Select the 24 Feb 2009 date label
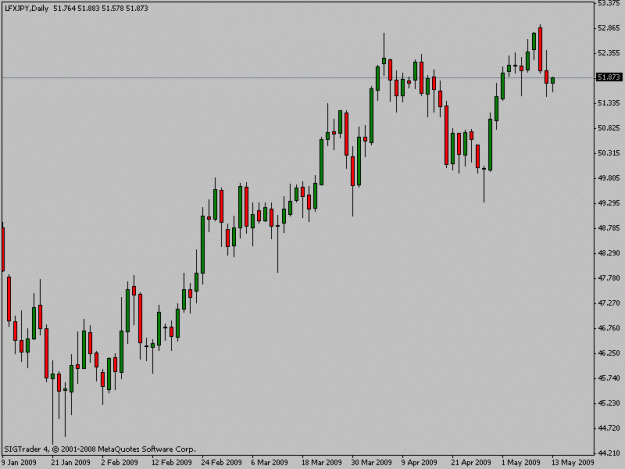 pyautogui.click(x=221, y=463)
